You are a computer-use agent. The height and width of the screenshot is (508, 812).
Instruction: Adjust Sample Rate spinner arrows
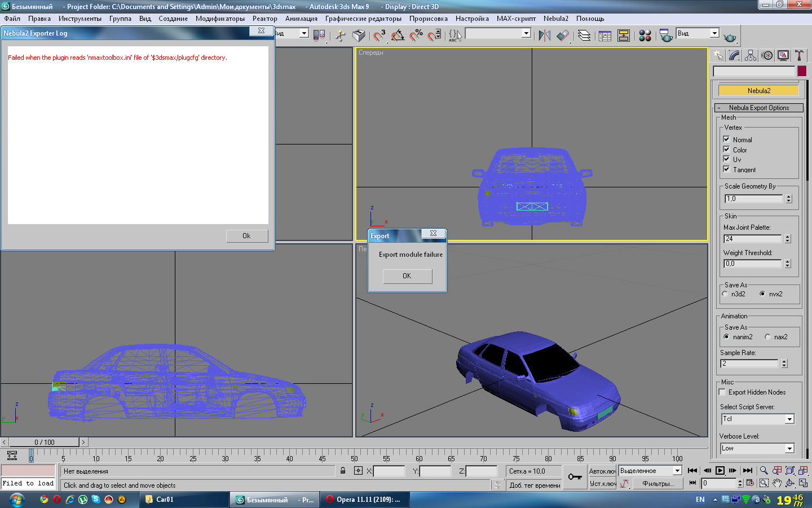coord(784,364)
